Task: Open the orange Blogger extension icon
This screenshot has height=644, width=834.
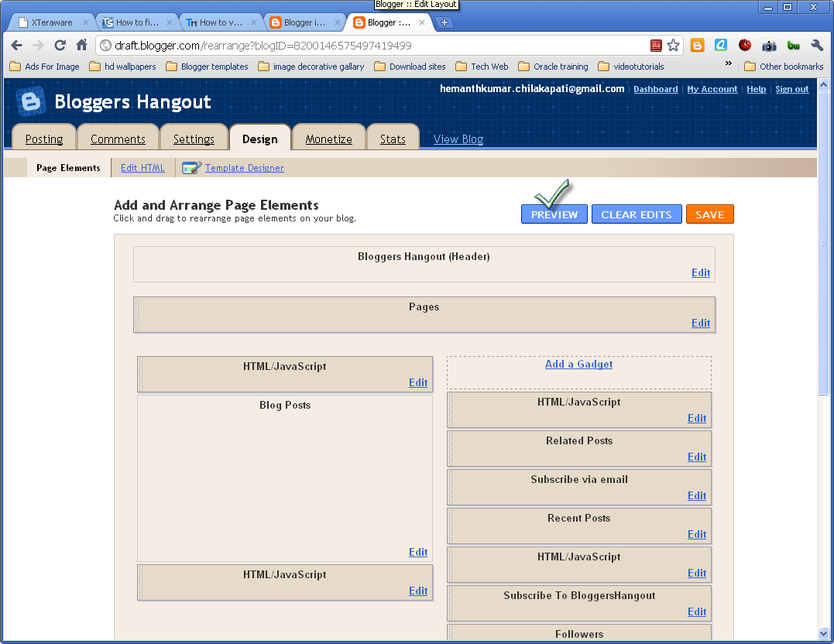Action: (697, 45)
